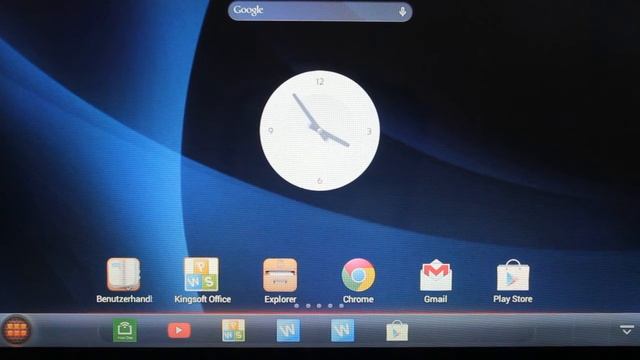Open the Play Store icon in the taskbar
Image resolution: width=640 pixels, height=360 pixels.
[x=397, y=331]
